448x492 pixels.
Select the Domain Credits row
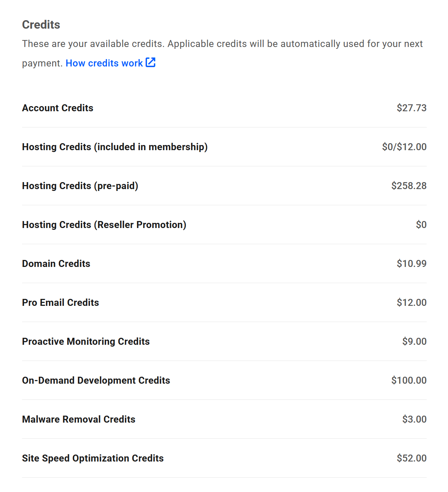point(56,263)
